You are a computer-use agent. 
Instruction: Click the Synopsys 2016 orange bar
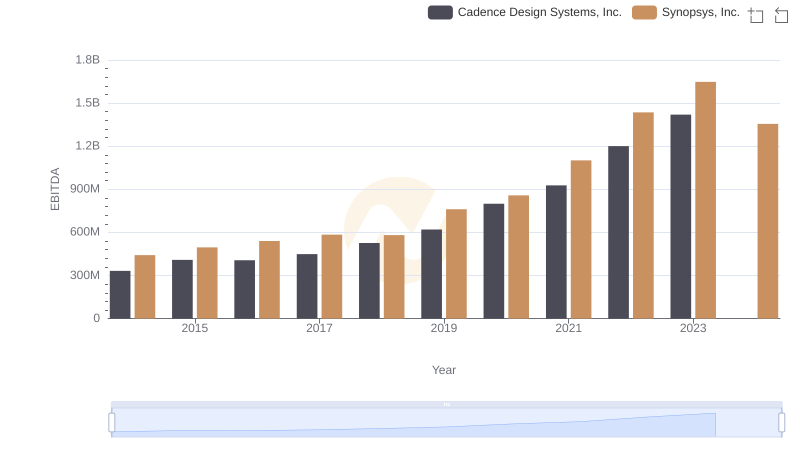click(269, 280)
